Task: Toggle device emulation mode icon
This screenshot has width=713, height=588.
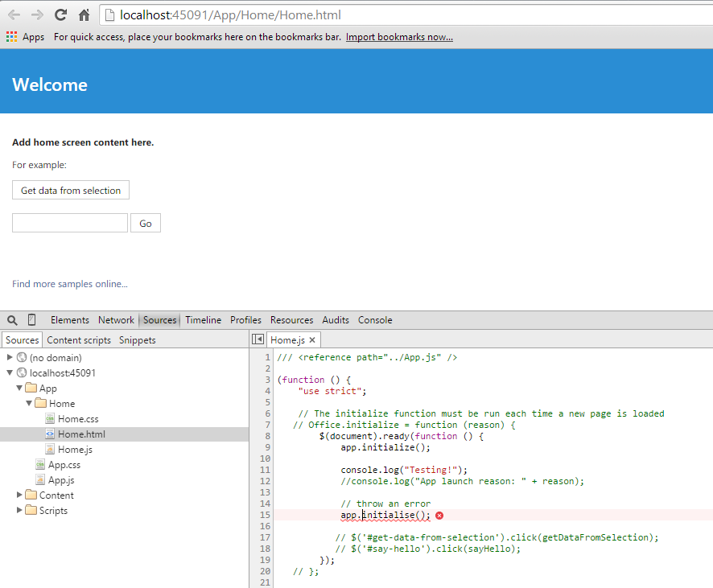Action: (x=31, y=319)
